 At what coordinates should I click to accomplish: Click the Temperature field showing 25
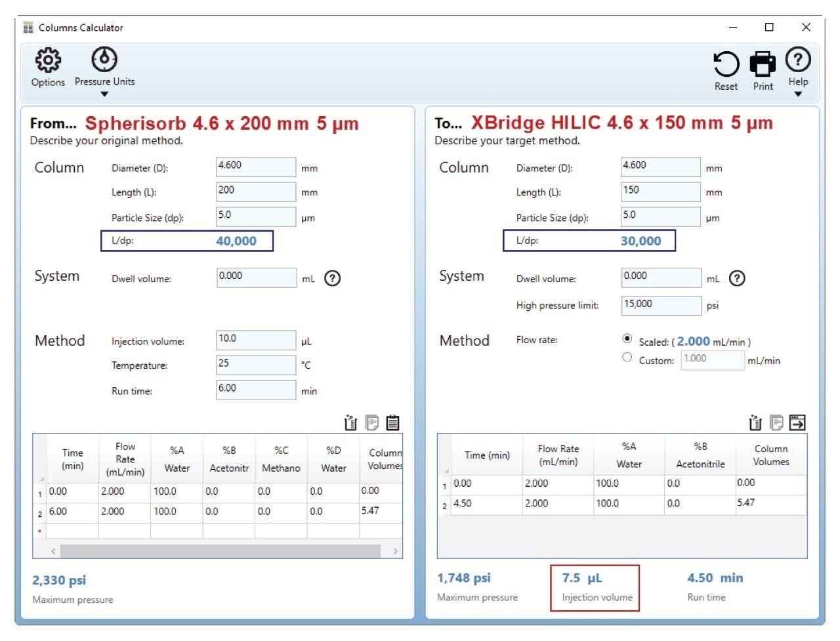pos(256,365)
